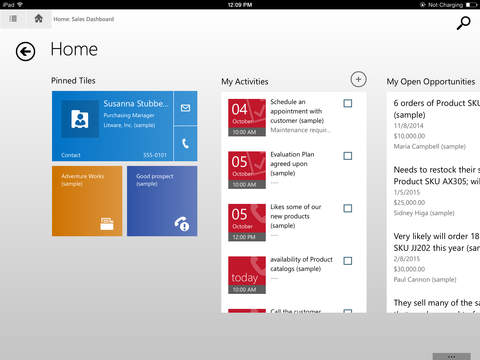Image resolution: width=480 pixels, height=360 pixels.
Task: Click Maria Campbell (sample) text
Action: [x=430, y=146]
